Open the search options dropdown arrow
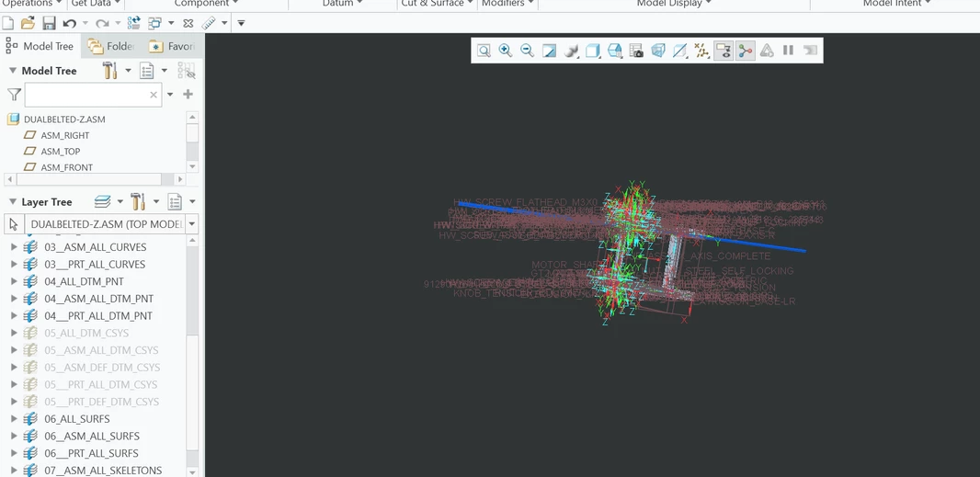Viewport: 980px width, 477px height. (x=170, y=95)
